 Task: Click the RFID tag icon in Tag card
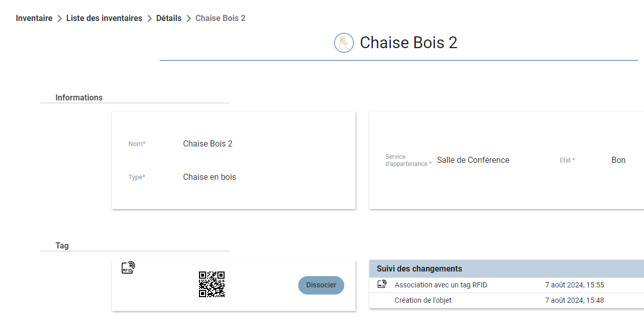[128, 267]
